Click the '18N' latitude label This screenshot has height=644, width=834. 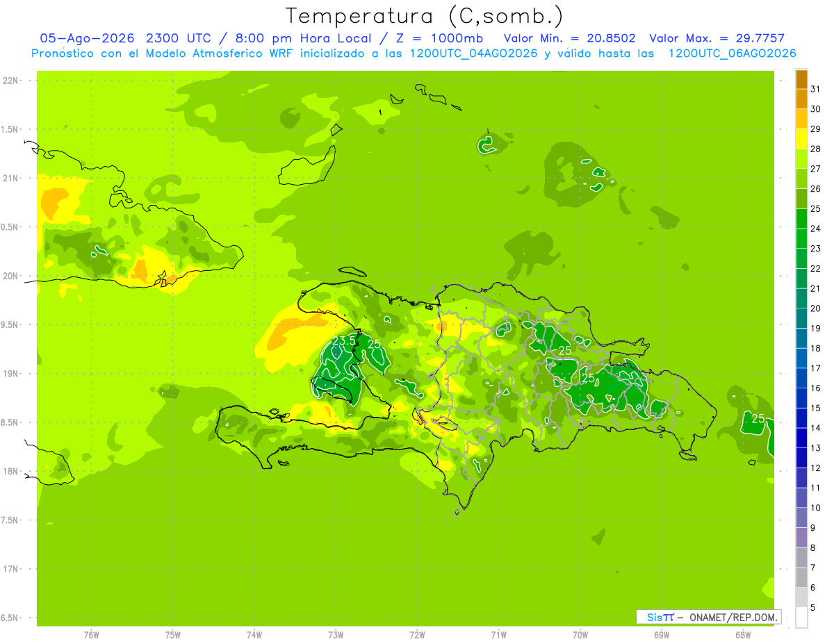point(10,471)
